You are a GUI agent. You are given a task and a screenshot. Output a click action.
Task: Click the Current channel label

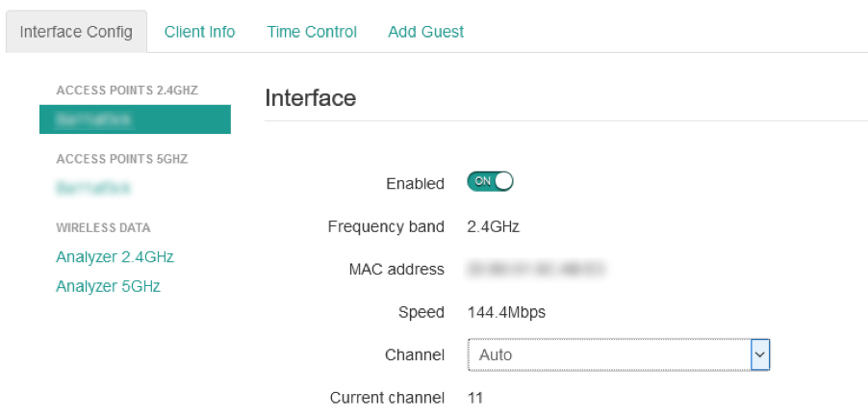(x=387, y=398)
